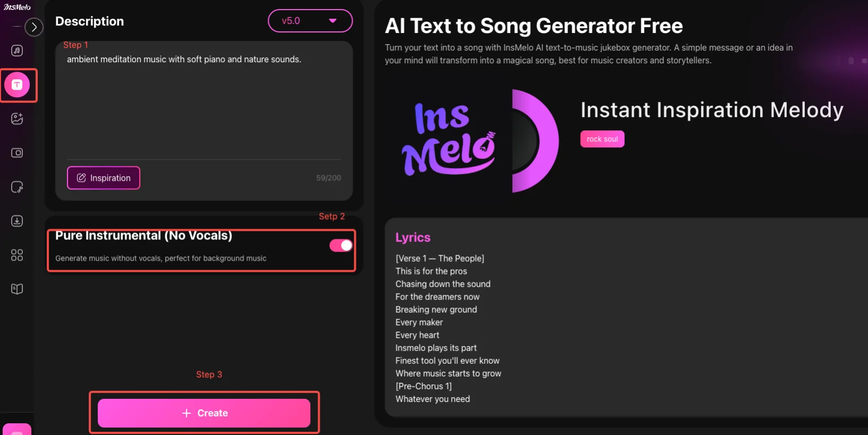Click the download sidebar icon
Screen dimensions: 868x435
pyautogui.click(x=17, y=221)
